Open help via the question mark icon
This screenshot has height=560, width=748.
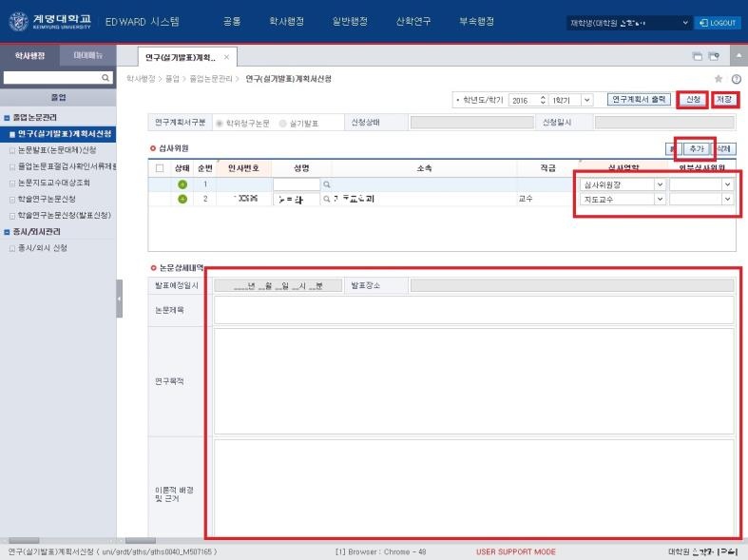pyautogui.click(x=736, y=78)
